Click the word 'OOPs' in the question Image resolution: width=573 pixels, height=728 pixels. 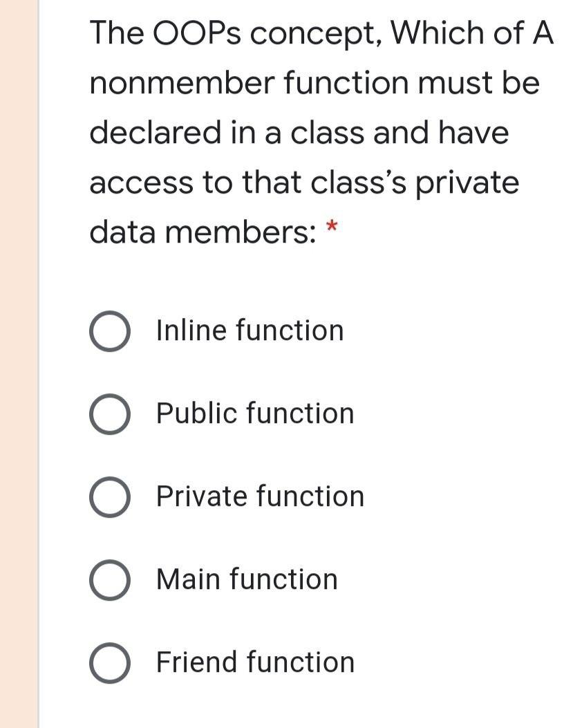click(x=196, y=33)
